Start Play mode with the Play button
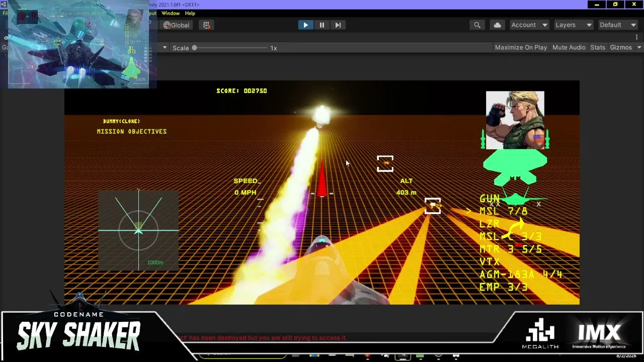Image resolution: width=644 pixels, height=362 pixels. pos(305,25)
